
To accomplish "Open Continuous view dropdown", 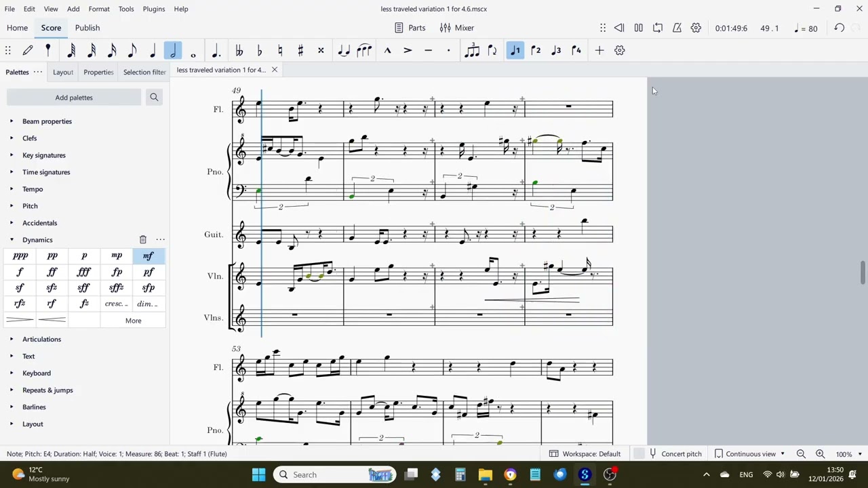I will point(751,454).
